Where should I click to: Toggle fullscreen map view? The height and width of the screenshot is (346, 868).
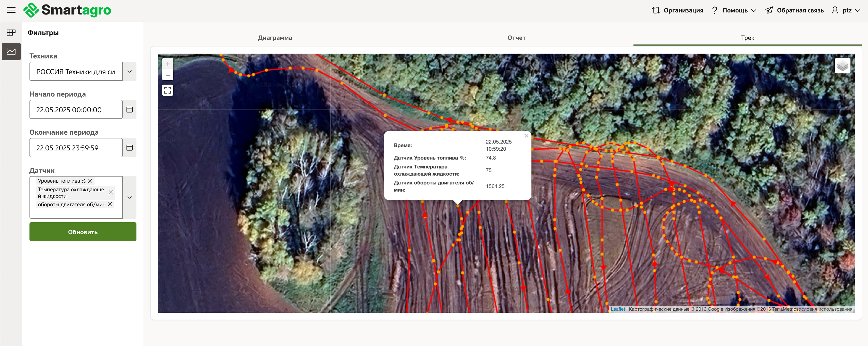click(x=167, y=90)
